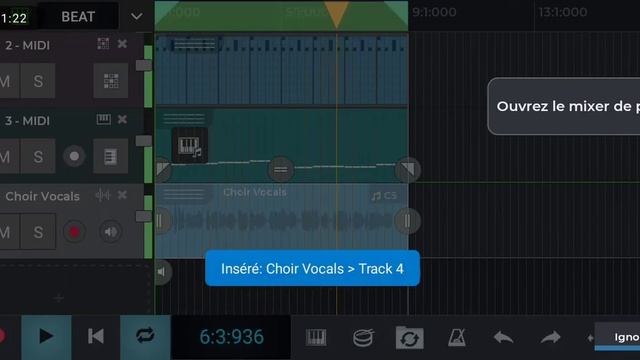Solo the Choir Vocals track
Viewport: 640px width, 360px height.
(x=38, y=232)
